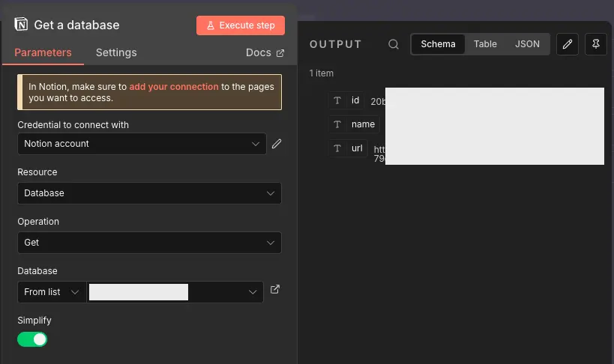614x364 pixels.
Task: Follow the 'add your connection' link
Action: pos(174,86)
